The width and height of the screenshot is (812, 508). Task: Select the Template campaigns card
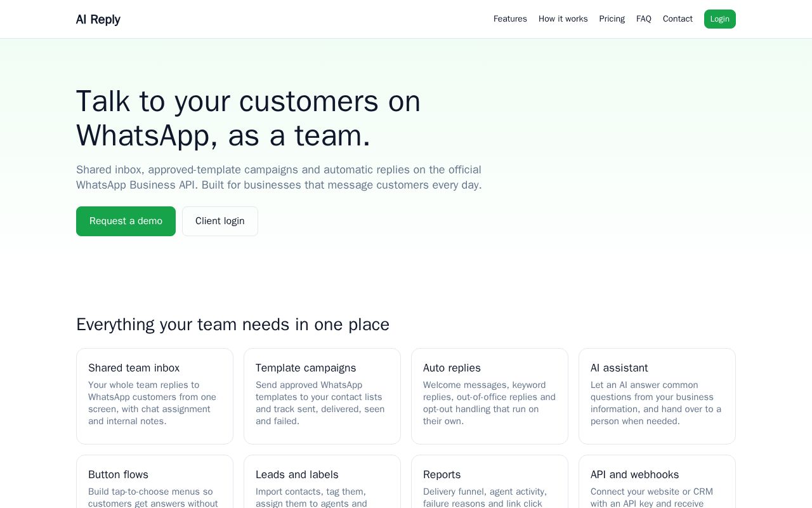click(322, 396)
